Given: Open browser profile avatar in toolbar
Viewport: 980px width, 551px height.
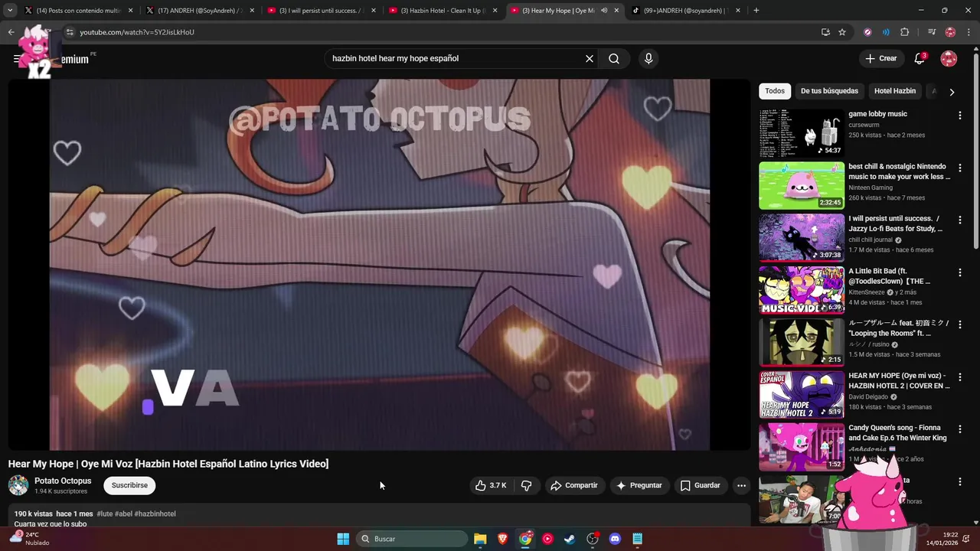Looking at the screenshot, I should pyautogui.click(x=950, y=32).
